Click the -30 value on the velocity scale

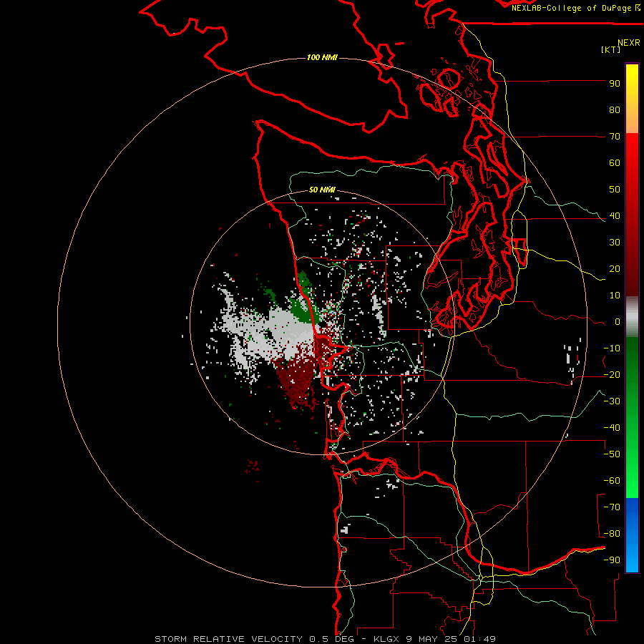pos(612,401)
